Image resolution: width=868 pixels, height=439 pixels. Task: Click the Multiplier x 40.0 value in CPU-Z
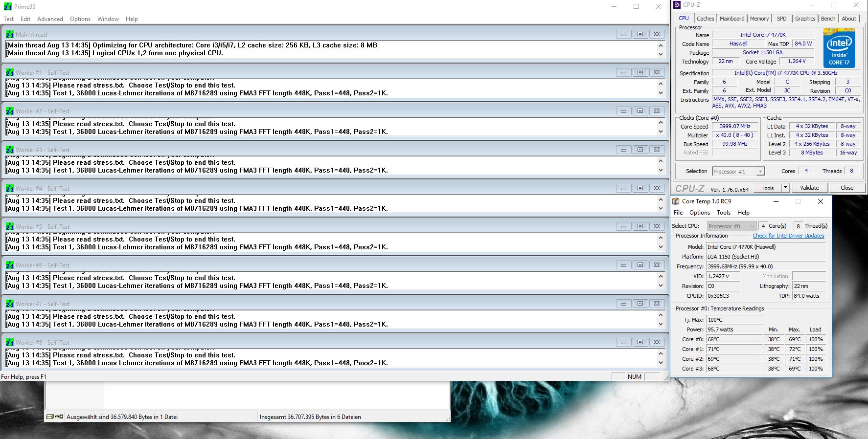735,135
